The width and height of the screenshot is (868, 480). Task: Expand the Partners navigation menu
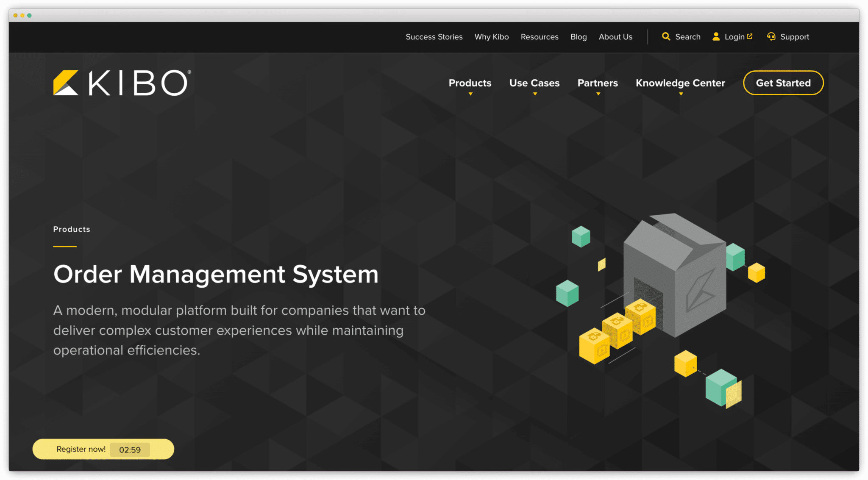pos(597,83)
